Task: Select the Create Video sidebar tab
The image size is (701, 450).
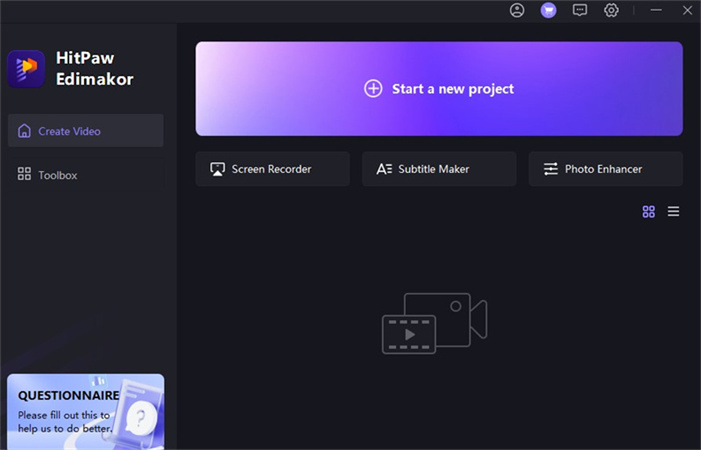Action: pos(86,130)
